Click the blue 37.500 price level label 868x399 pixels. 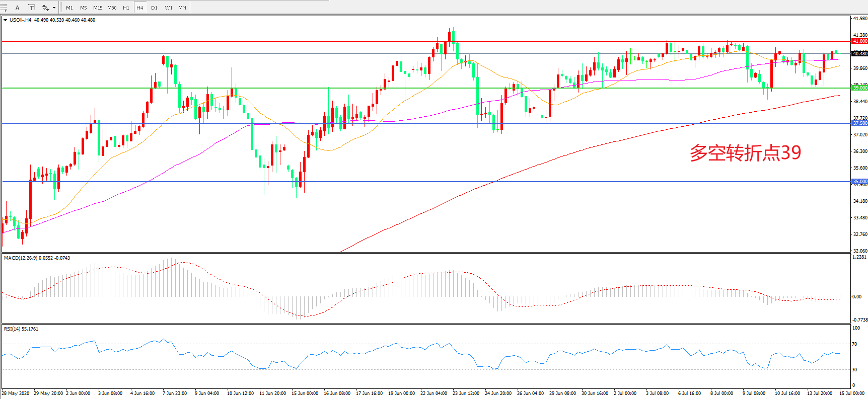coord(859,123)
